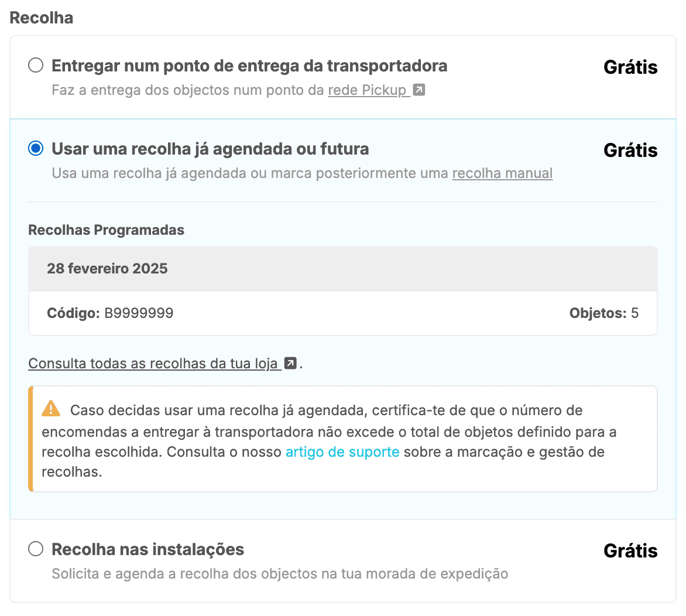The width and height of the screenshot is (686, 616).
Task: Click the orange warning triangle icon
Action: 52,408
